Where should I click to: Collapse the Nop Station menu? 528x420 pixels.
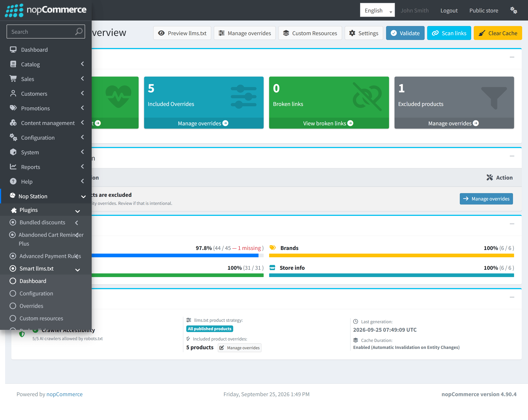click(x=46, y=196)
